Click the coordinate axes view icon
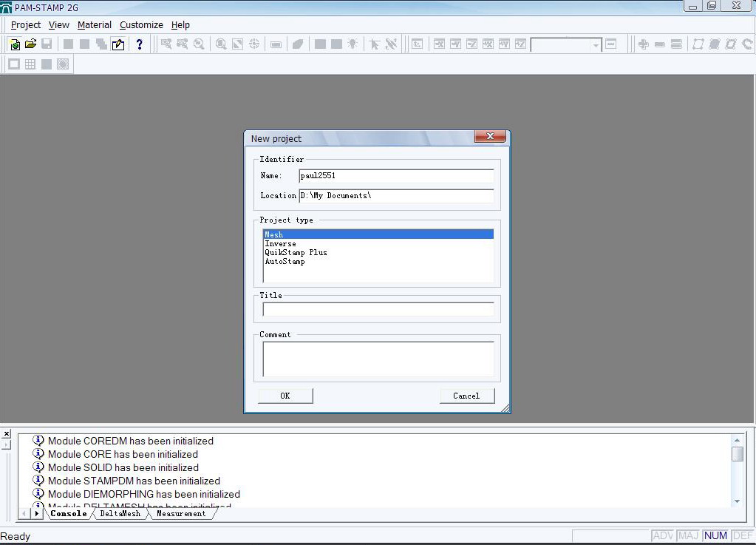Viewport: 756px width, 545px height. [417, 44]
